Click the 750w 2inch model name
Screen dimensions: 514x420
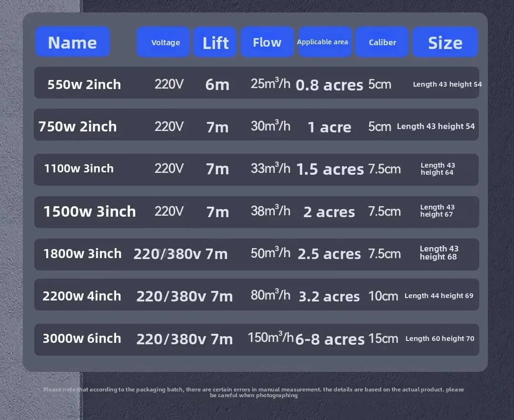pos(78,127)
